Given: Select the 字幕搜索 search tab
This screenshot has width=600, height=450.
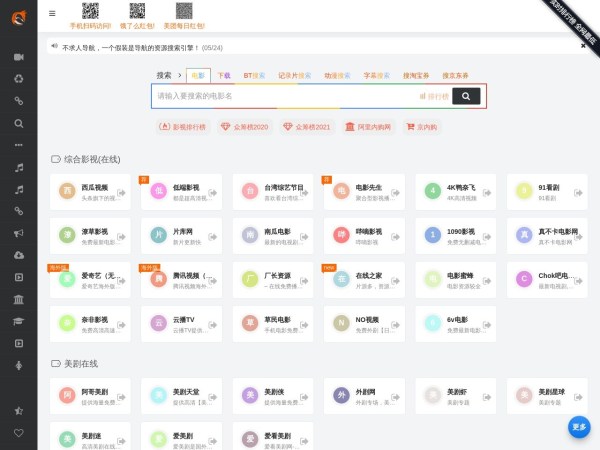Looking at the screenshot, I should click(377, 75).
